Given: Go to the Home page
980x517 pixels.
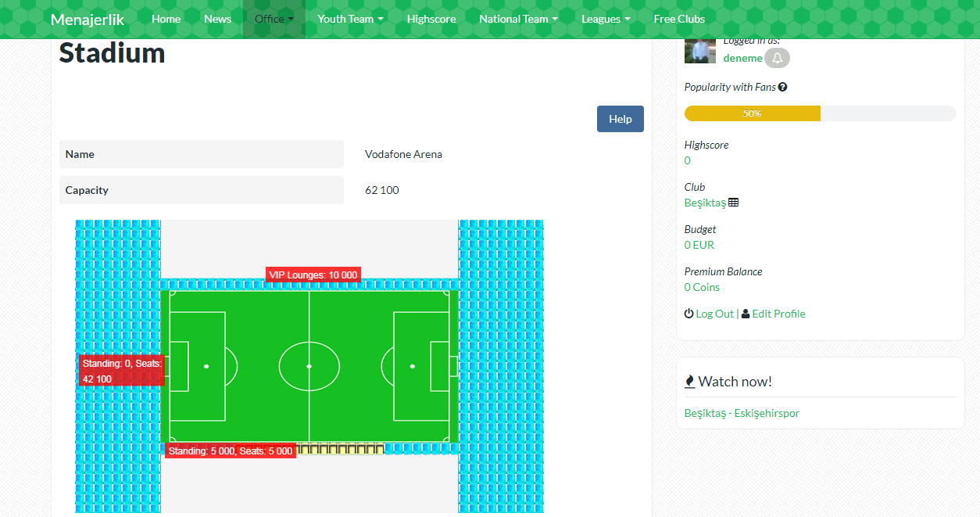Looking at the screenshot, I should point(166,19).
